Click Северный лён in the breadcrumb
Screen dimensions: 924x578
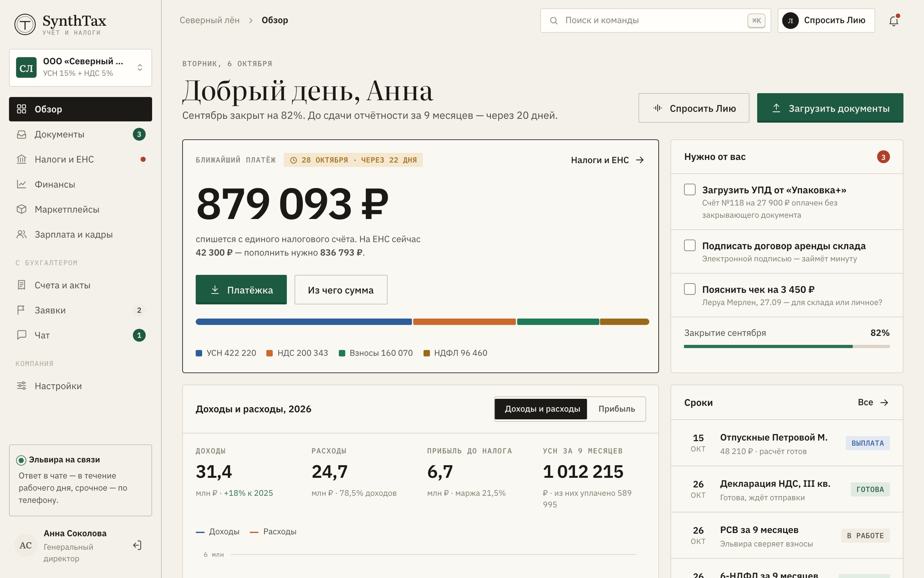tap(209, 20)
